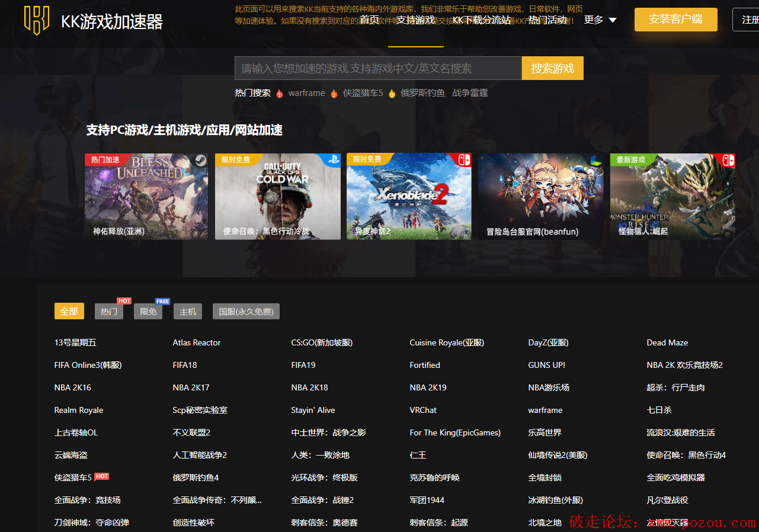Expand the 更多 dropdown menu

pyautogui.click(x=600, y=20)
